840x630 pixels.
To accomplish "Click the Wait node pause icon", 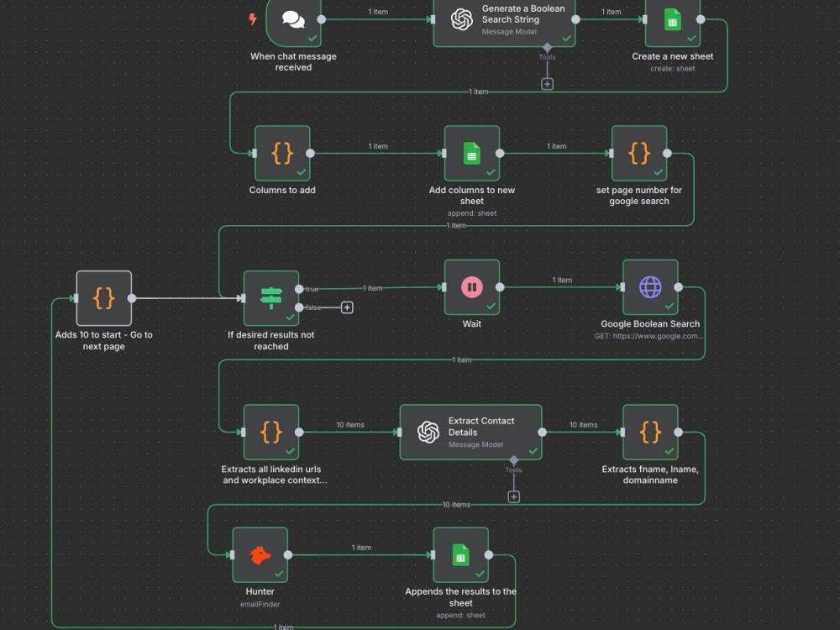I will pyautogui.click(x=471, y=287).
